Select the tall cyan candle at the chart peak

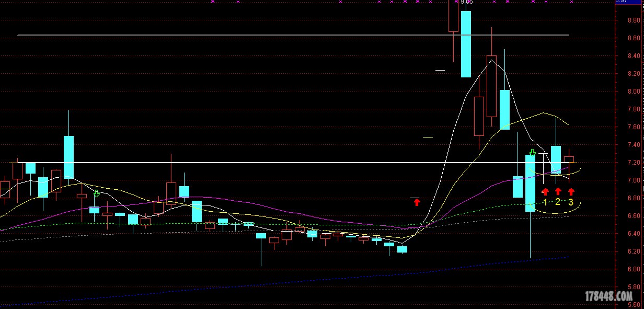[466, 44]
